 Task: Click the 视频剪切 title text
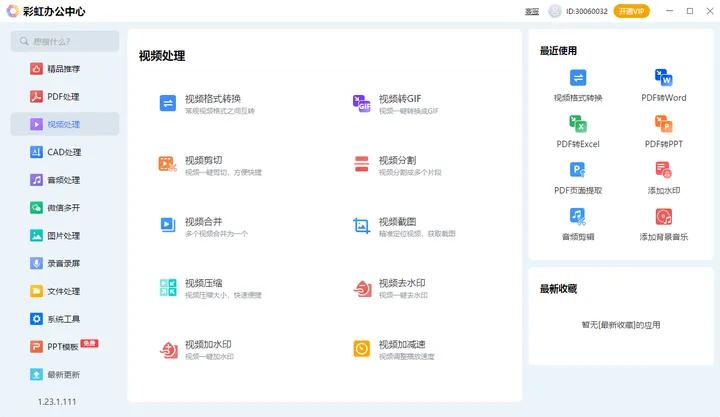point(203,160)
